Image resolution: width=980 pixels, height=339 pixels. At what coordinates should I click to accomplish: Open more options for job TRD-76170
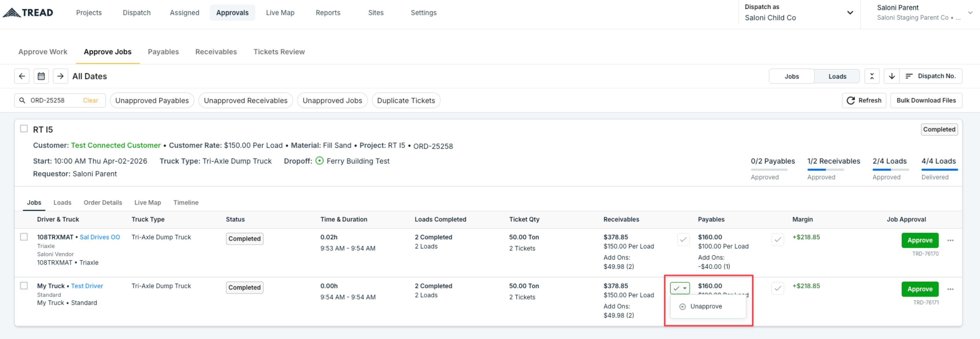(950, 240)
